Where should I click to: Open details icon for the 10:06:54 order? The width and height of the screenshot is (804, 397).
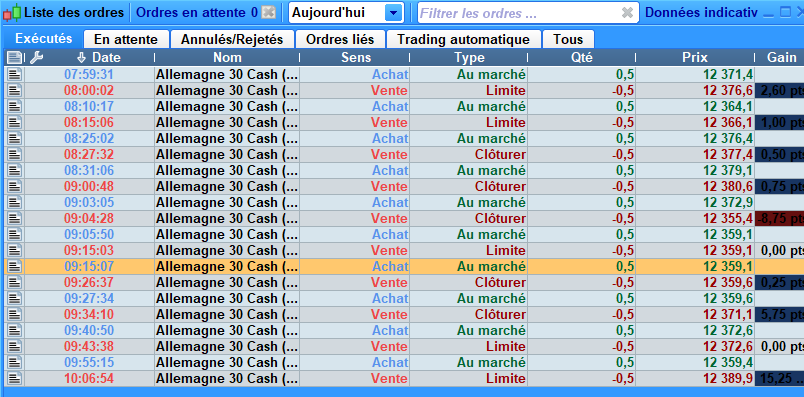click(15, 379)
